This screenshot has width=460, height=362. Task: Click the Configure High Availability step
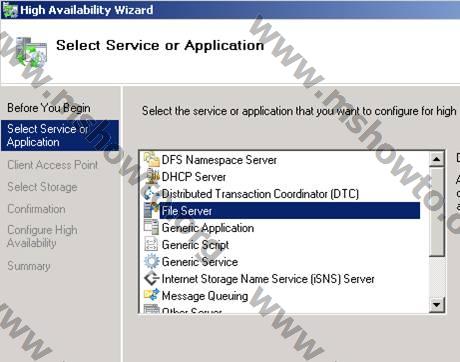point(42,236)
